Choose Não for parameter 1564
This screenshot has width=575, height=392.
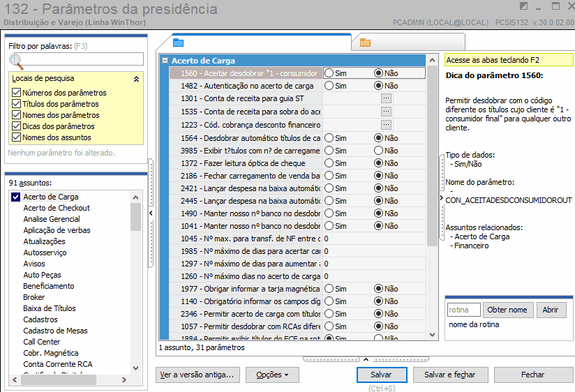click(x=378, y=138)
